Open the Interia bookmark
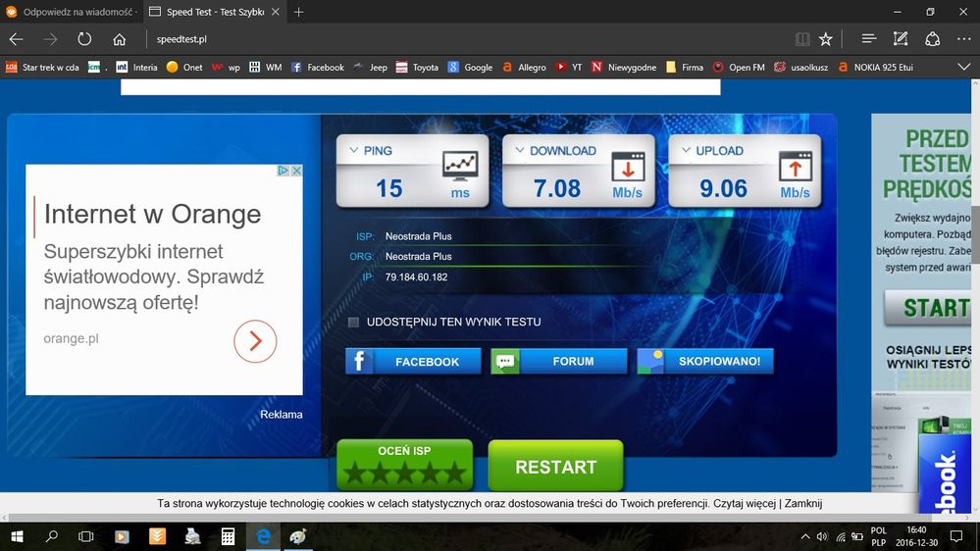Screen dimensions: 980x551 click(x=137, y=68)
